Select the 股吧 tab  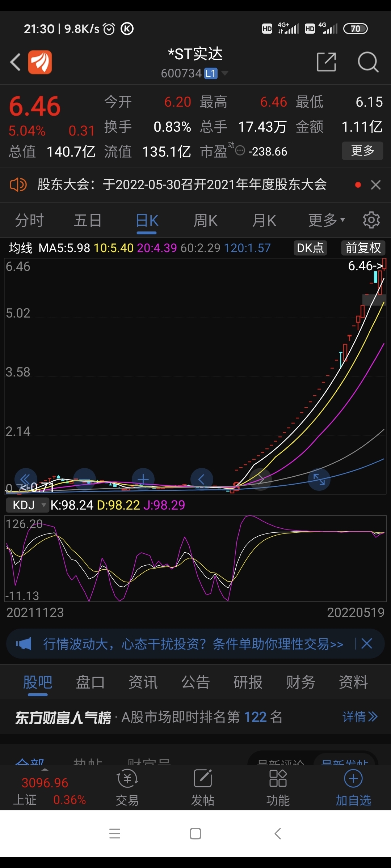(38, 682)
